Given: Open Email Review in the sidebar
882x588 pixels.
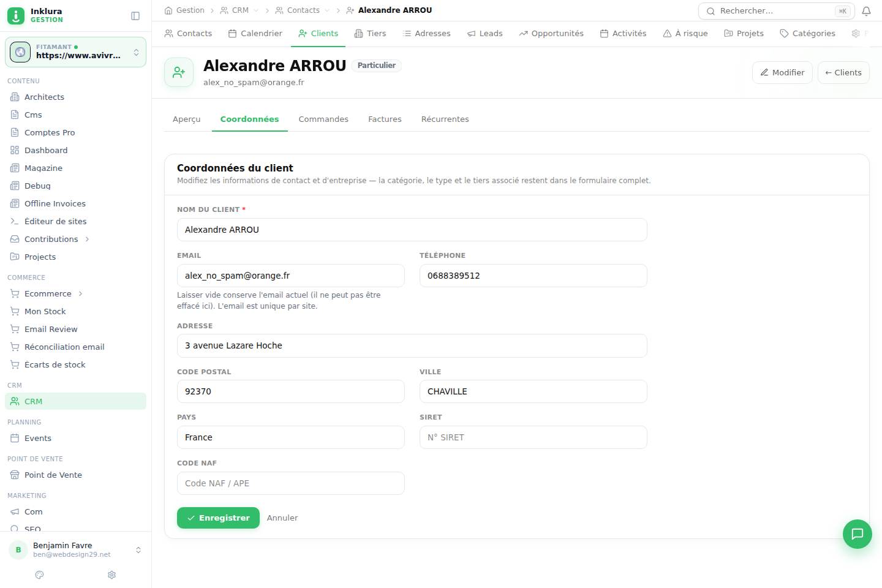Looking at the screenshot, I should pyautogui.click(x=75, y=329).
